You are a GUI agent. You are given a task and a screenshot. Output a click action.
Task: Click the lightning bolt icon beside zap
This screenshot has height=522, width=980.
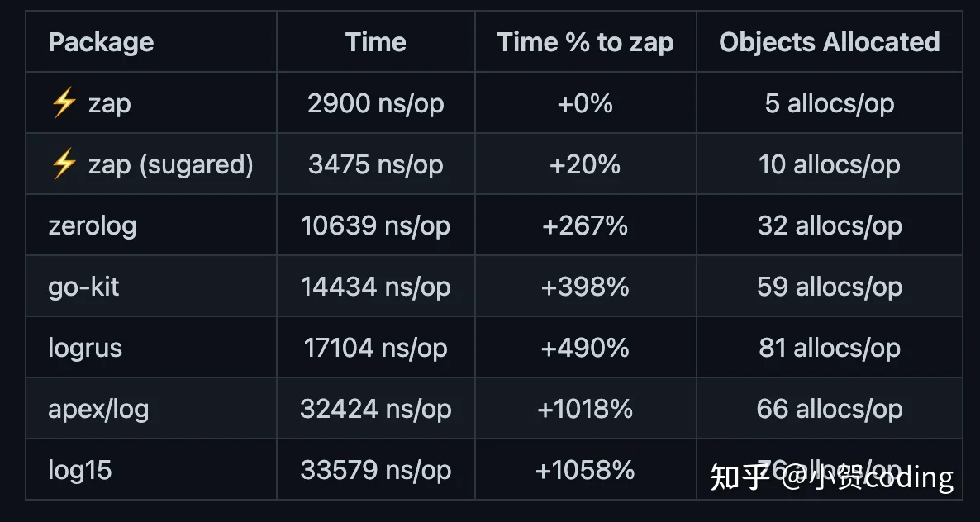[63, 103]
